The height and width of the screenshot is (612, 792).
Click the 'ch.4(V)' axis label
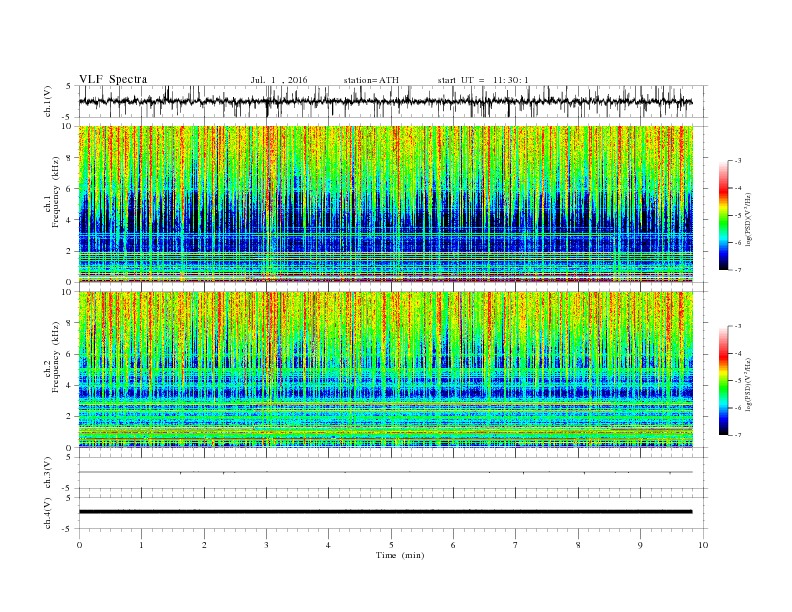[x=48, y=513]
